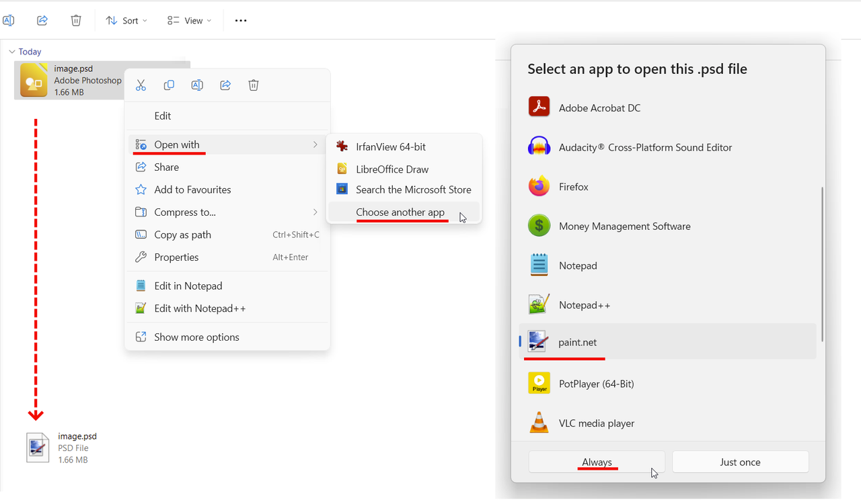Select the image.psd Adobe Photoshop file thumbnail
861x504 pixels.
[x=34, y=80]
